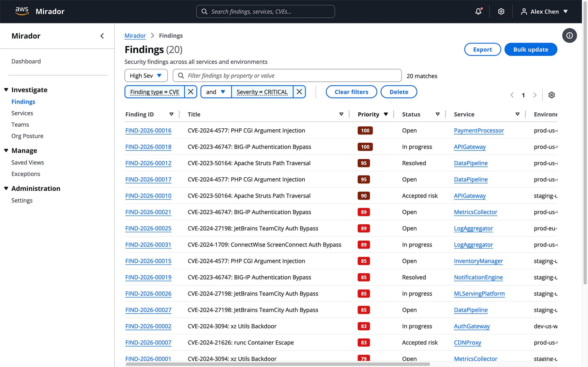The image size is (588, 367).
Task: Open the info help panel icon
Action: (569, 36)
